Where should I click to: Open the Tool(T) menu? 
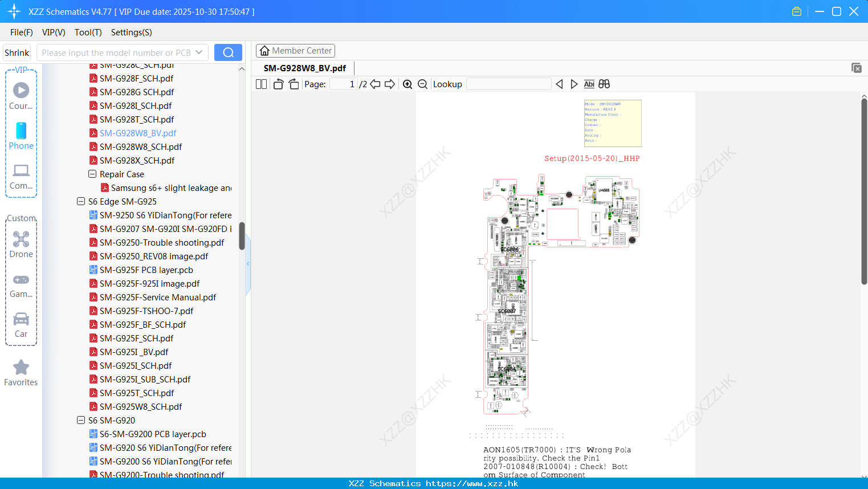click(88, 32)
